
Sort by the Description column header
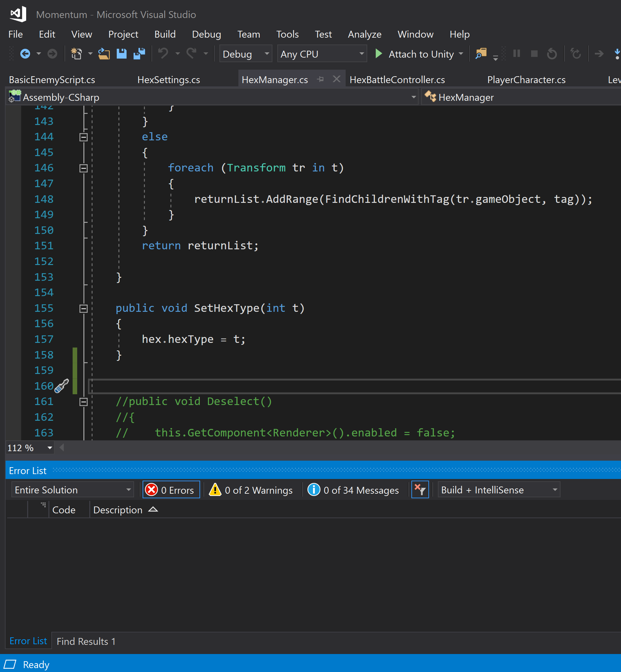pos(125,510)
